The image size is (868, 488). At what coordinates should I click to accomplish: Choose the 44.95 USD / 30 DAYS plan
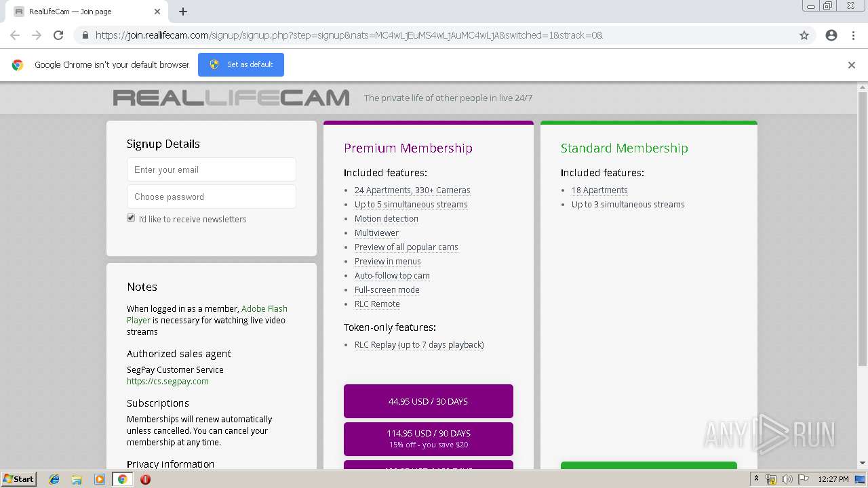click(x=429, y=401)
